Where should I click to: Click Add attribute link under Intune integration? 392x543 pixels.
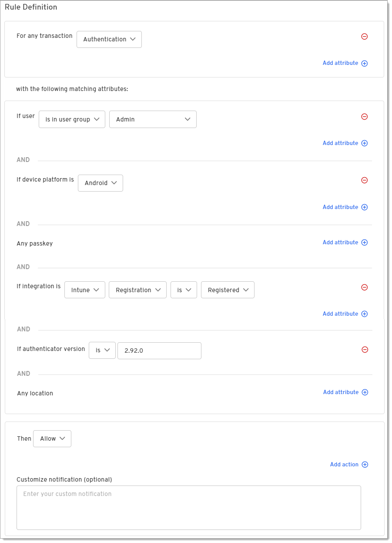tap(340, 314)
